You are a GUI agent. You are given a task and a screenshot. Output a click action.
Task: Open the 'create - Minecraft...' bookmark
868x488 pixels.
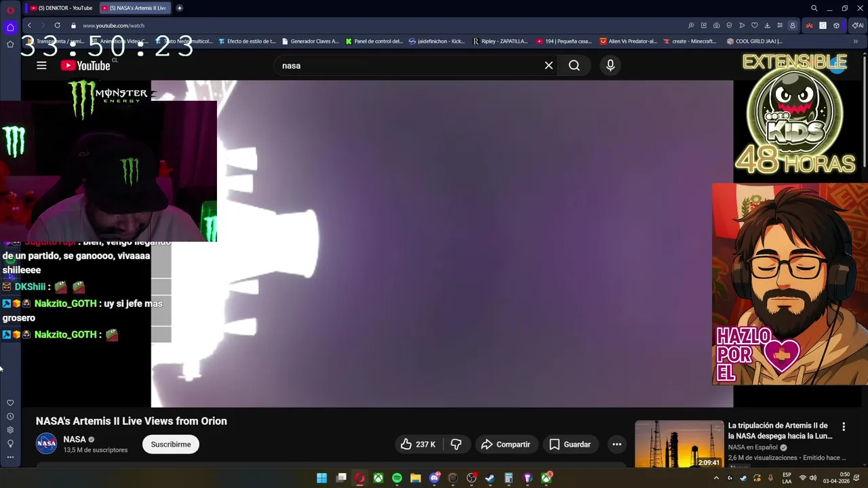[x=690, y=41]
